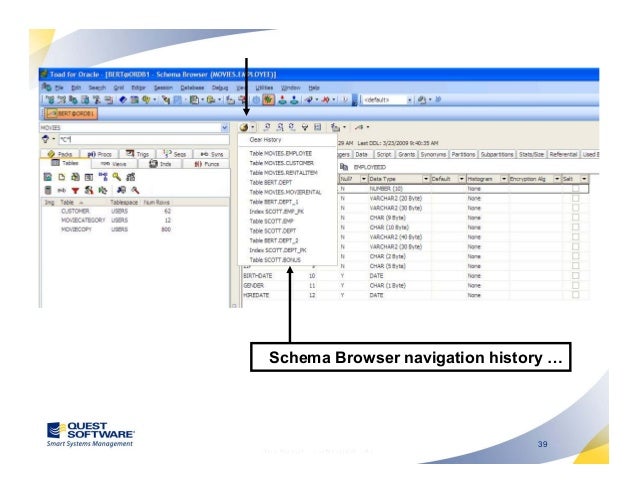Open the Script tab

pyautogui.click(x=384, y=155)
